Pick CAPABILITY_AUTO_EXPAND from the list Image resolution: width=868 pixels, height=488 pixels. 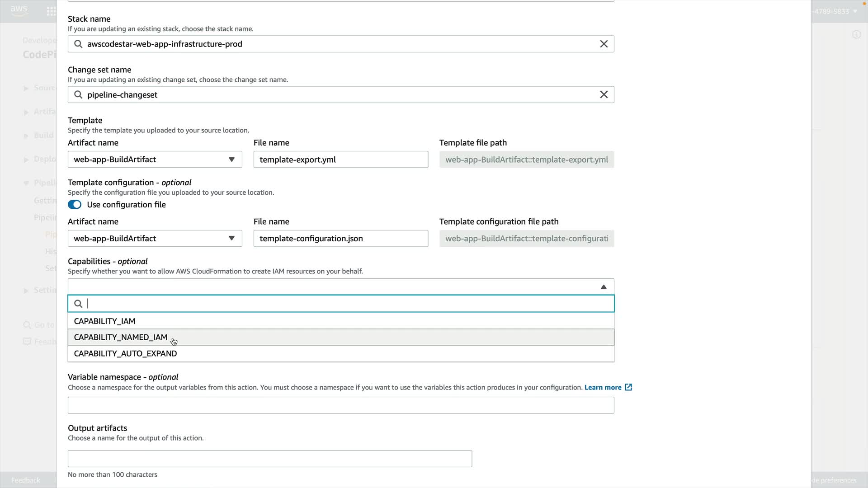click(125, 354)
